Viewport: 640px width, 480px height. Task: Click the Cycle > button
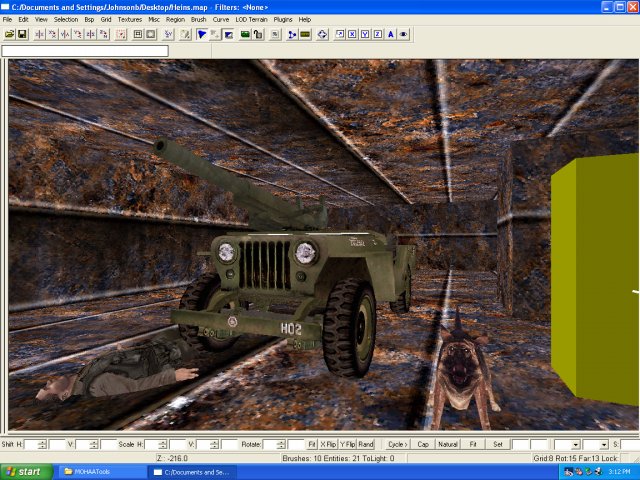click(x=398, y=444)
